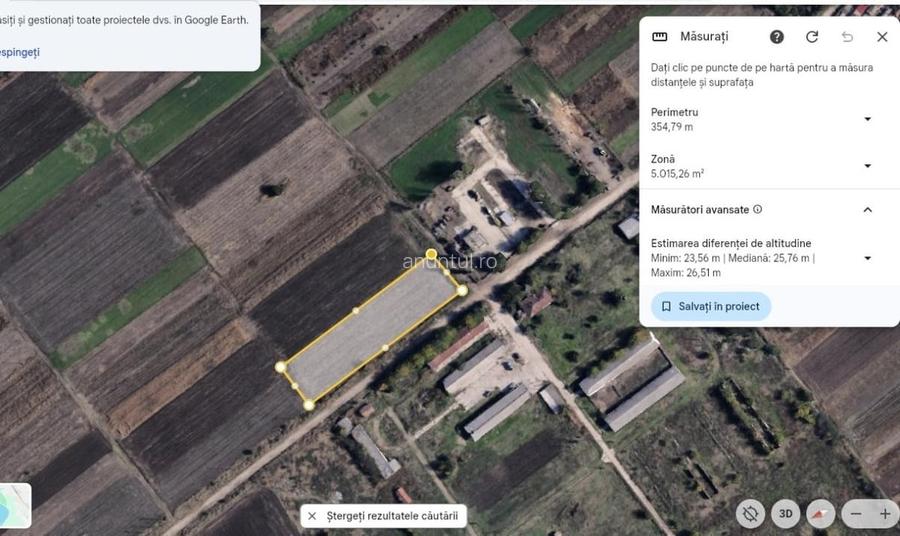Click the perimeter value 354,79 m
Image resolution: width=900 pixels, height=536 pixels.
(672, 127)
